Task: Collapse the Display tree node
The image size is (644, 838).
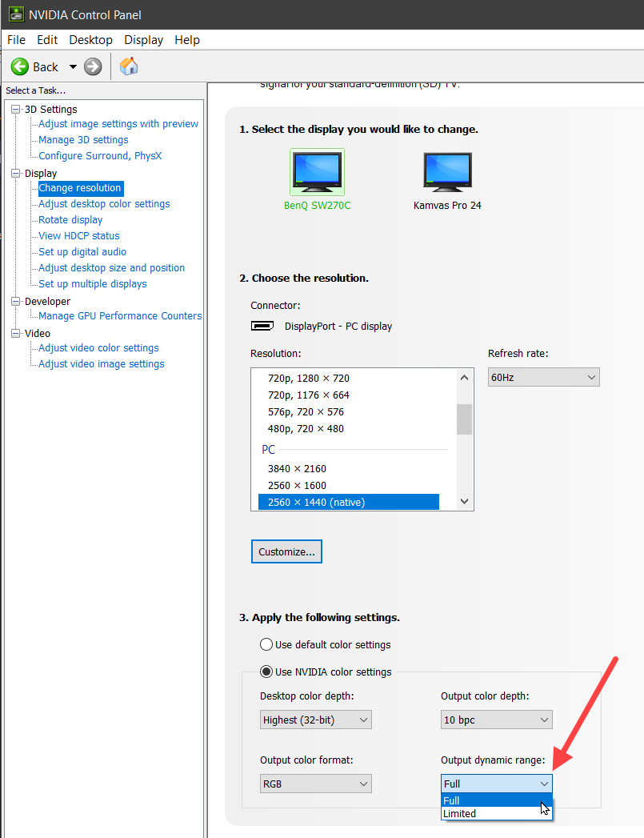Action: click(15, 173)
